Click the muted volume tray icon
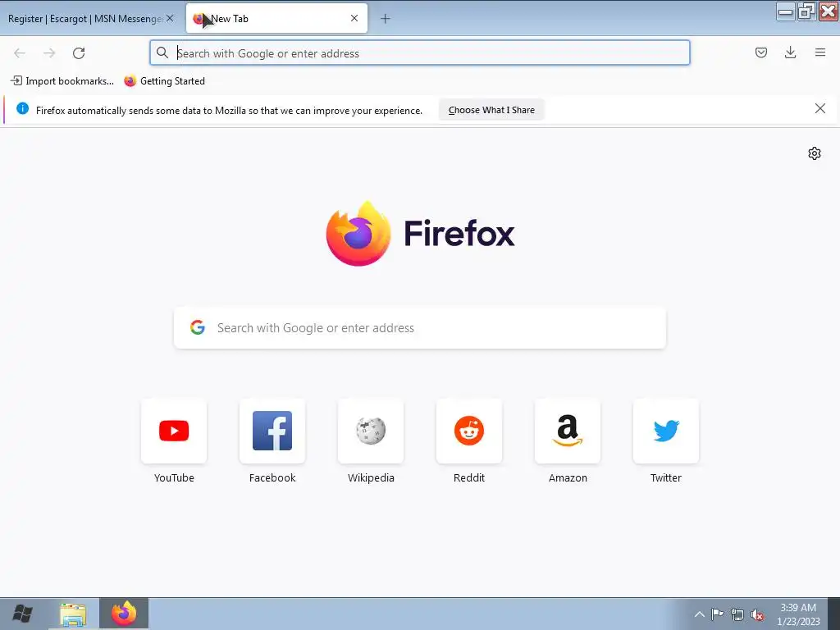840x630 pixels. point(757,614)
